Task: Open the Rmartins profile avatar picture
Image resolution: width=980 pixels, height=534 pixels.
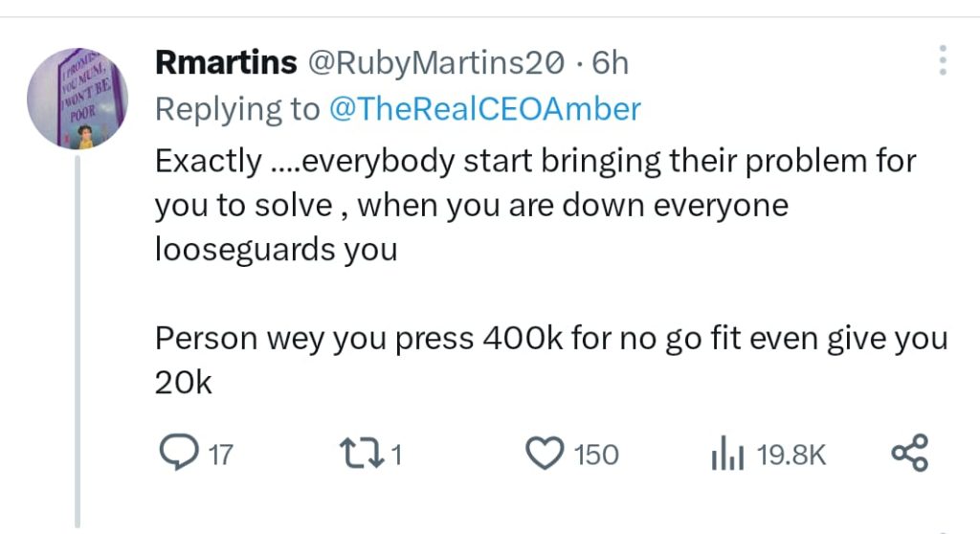Action: pyautogui.click(x=75, y=99)
